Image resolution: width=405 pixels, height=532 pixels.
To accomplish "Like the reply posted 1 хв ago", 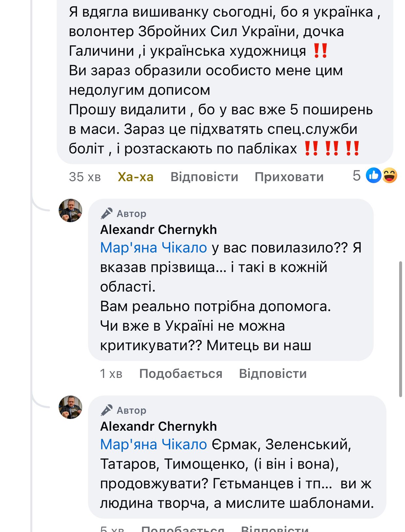I will tap(181, 374).
